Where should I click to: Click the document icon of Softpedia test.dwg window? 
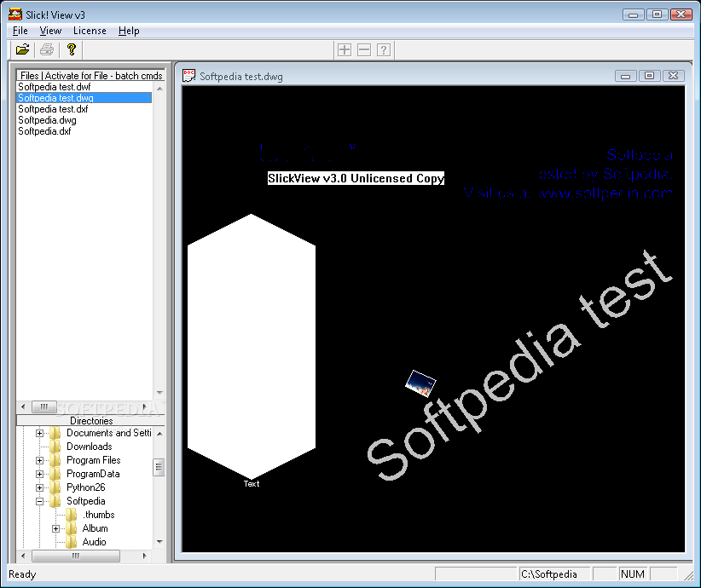[188, 76]
